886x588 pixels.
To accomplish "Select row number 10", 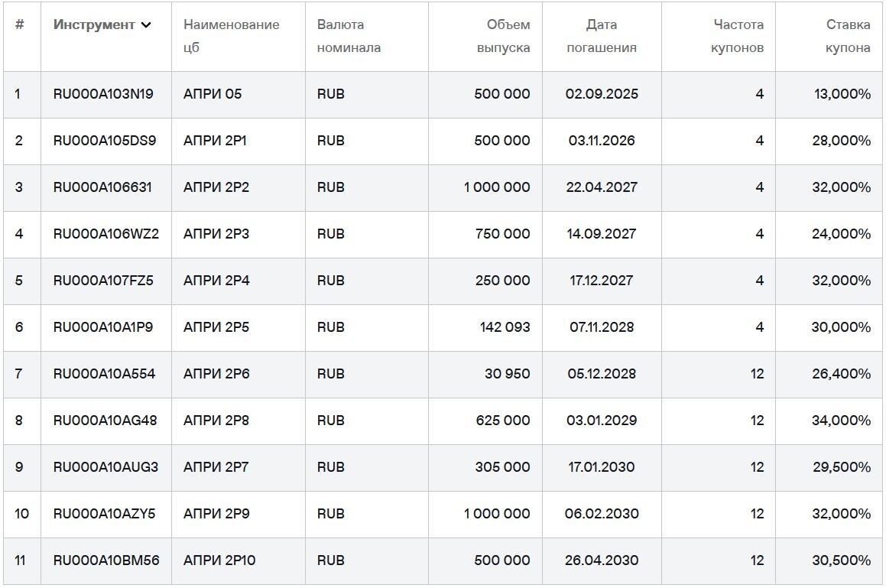I will click(19, 514).
